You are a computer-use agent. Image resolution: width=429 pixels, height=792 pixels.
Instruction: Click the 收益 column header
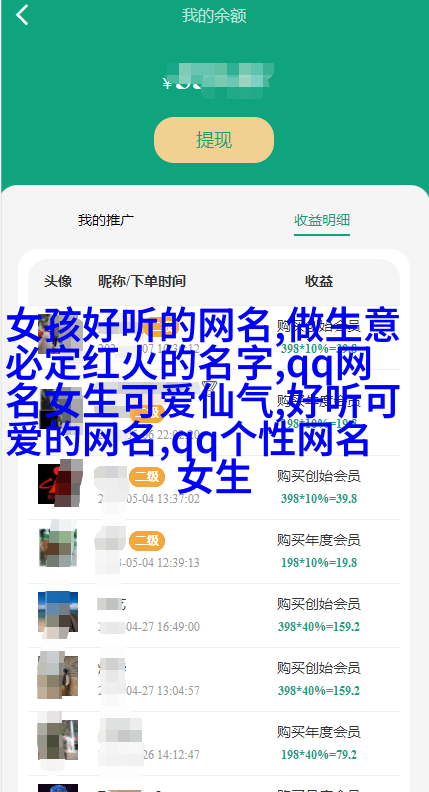coord(319,281)
